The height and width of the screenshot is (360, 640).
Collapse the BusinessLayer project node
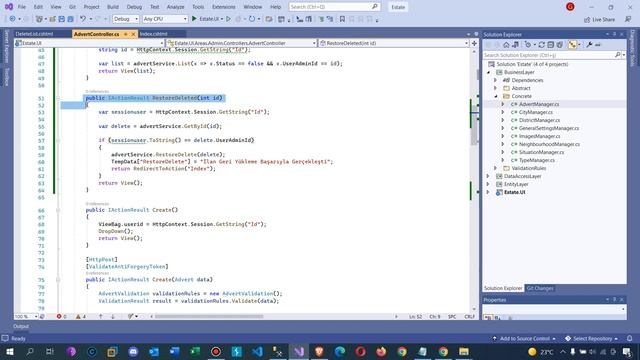[489, 72]
